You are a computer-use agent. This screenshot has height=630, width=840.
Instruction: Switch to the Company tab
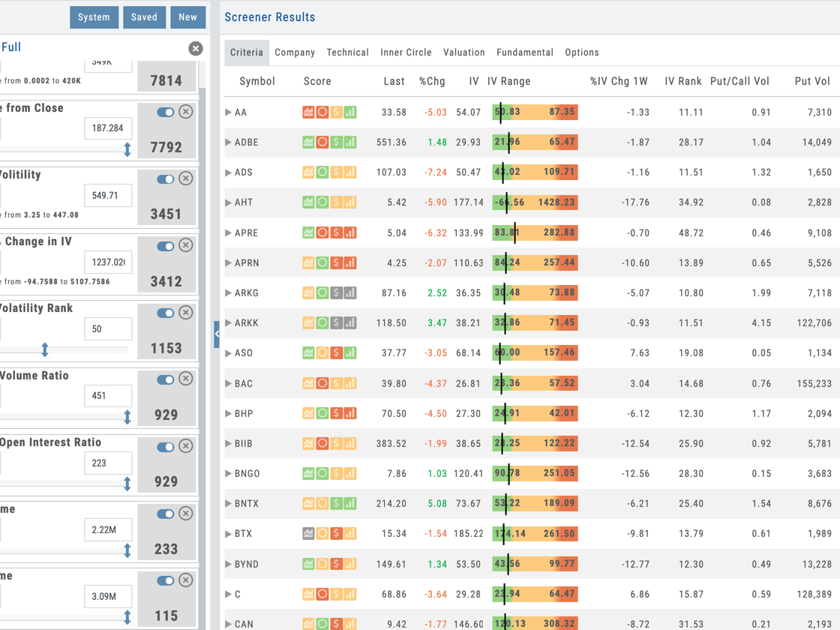(295, 52)
